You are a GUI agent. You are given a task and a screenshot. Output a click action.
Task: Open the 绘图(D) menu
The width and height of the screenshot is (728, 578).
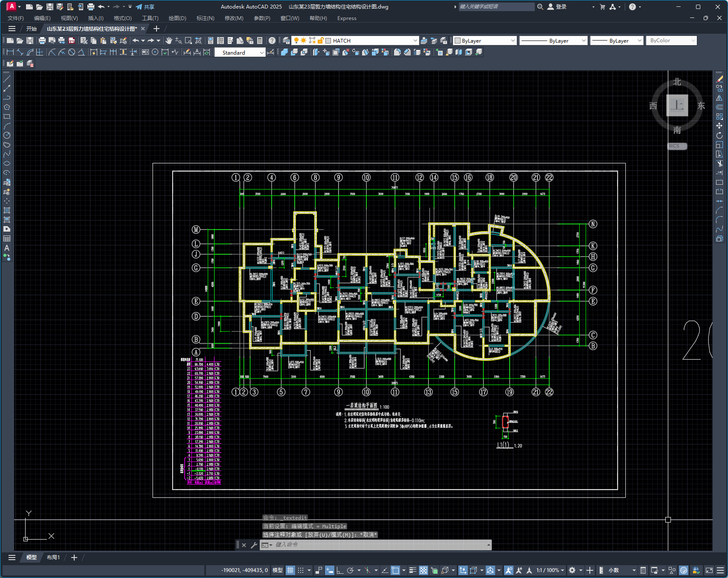[x=177, y=18]
